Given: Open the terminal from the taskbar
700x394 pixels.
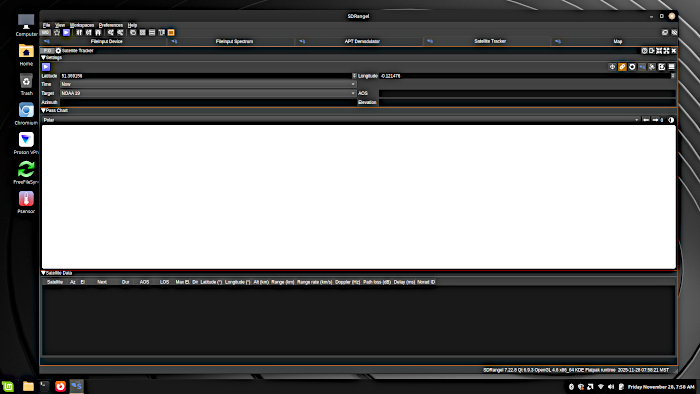Looking at the screenshot, I should point(44,386).
